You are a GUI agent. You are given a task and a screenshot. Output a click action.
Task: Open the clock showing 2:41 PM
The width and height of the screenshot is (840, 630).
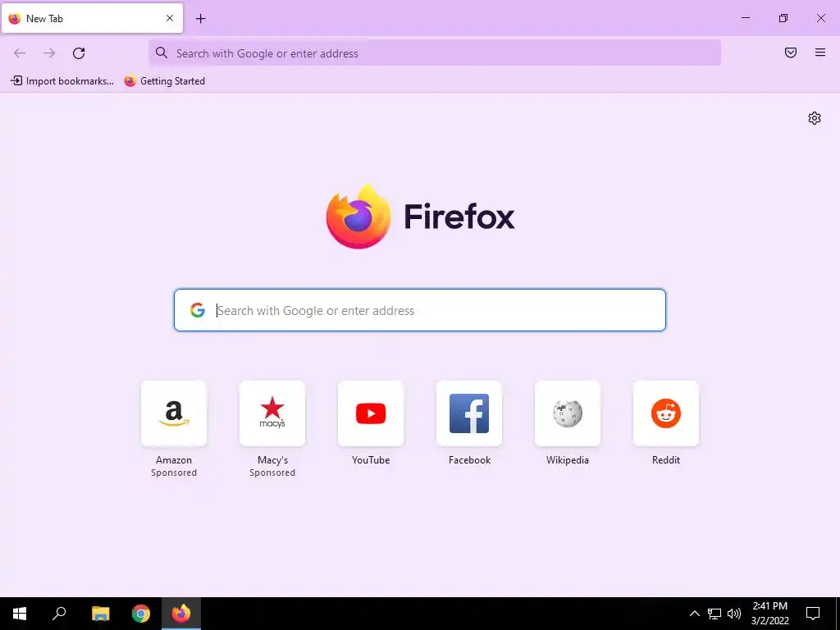click(x=769, y=614)
